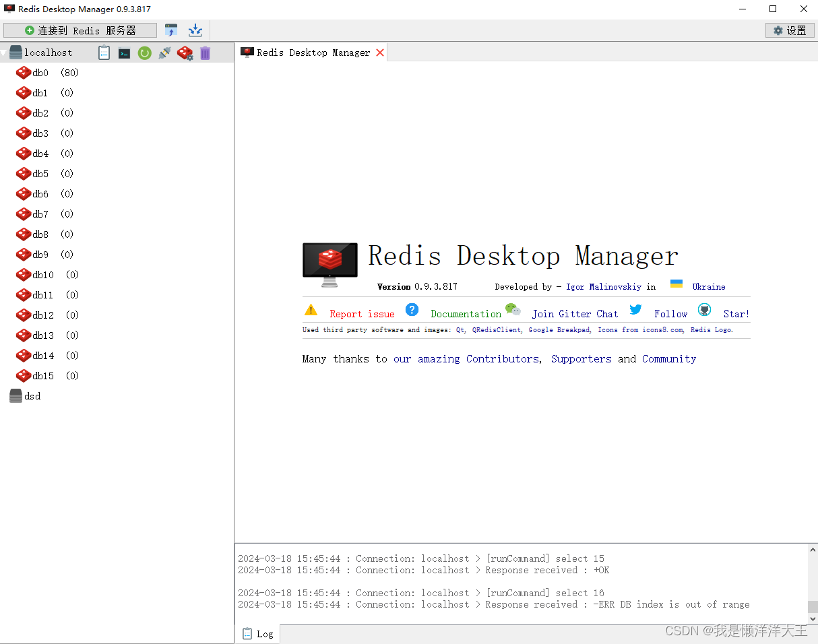The width and height of the screenshot is (818, 644).
Task: Open the server info clipboard icon for localhost
Action: [104, 53]
